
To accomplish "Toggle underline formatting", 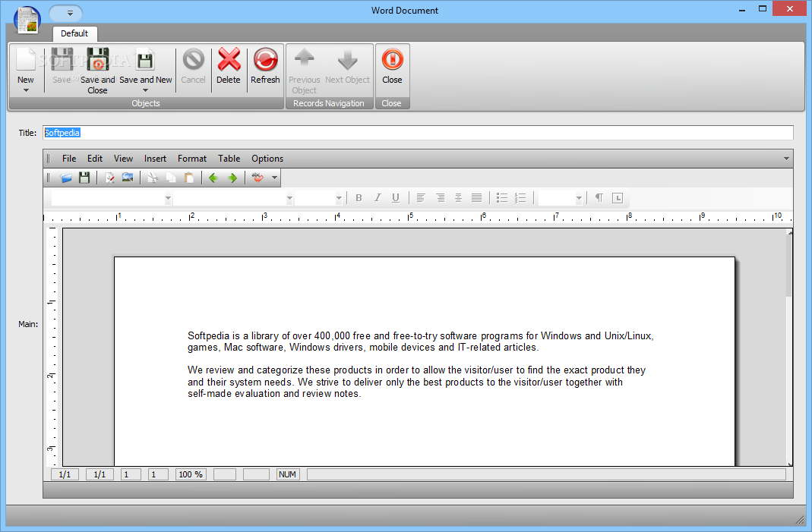I will click(396, 197).
